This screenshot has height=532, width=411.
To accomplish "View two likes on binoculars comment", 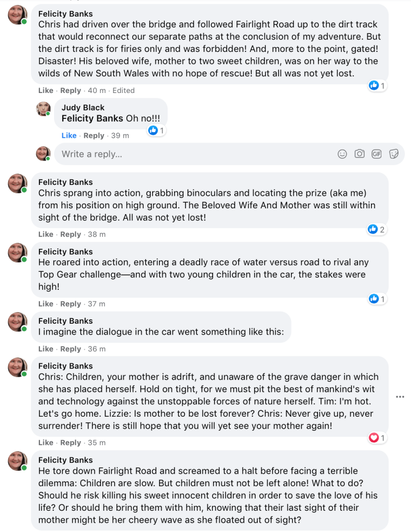I will point(376,229).
